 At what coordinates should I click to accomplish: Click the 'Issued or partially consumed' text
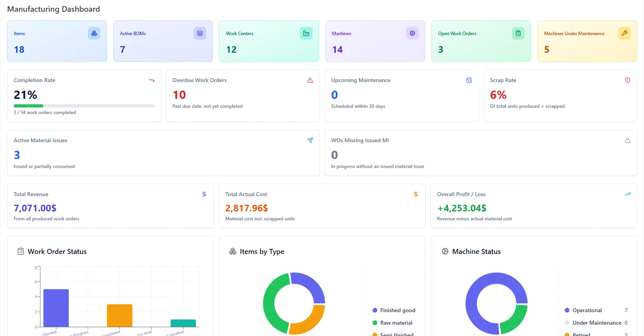[x=44, y=166]
